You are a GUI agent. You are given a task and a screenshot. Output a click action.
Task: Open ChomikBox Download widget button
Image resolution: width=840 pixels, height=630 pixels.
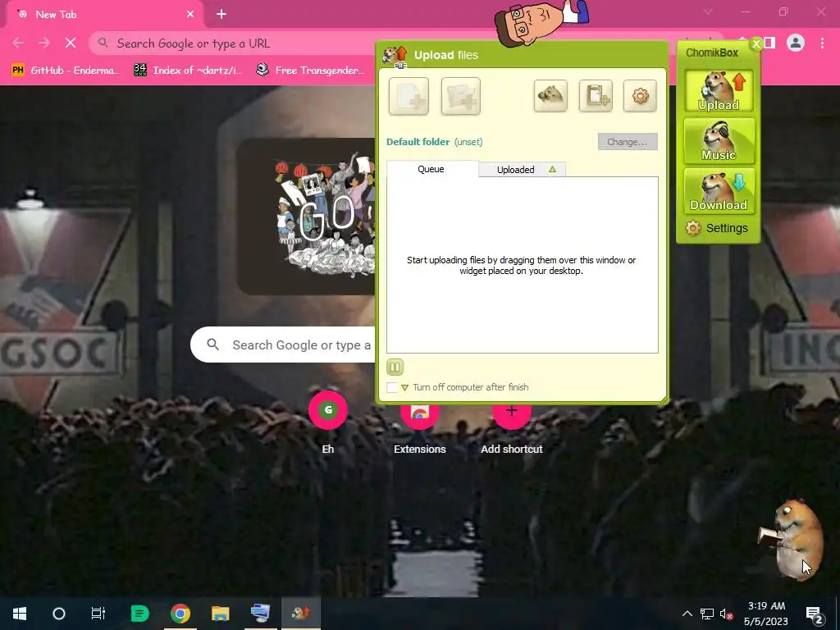click(719, 191)
